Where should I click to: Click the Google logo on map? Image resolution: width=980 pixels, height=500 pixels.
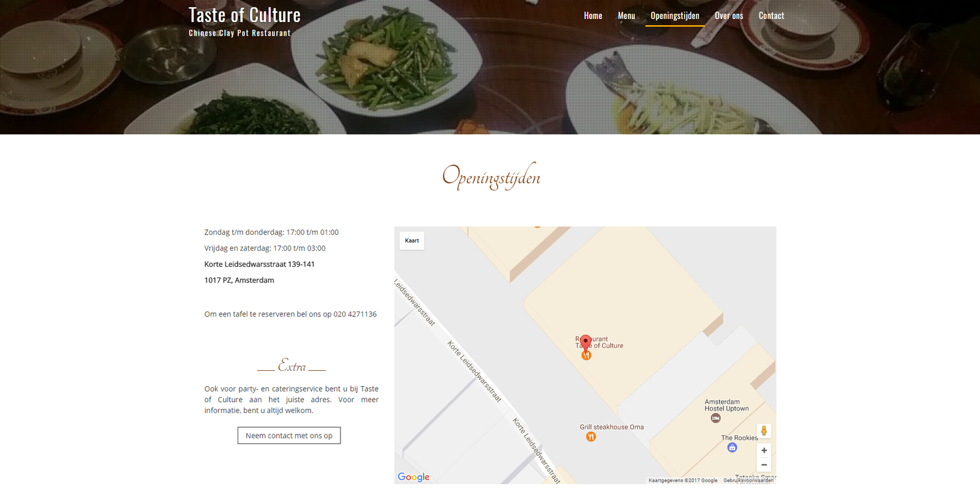point(413,477)
